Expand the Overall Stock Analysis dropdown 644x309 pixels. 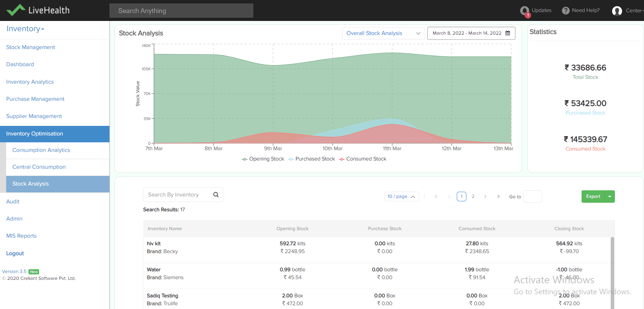tap(383, 33)
